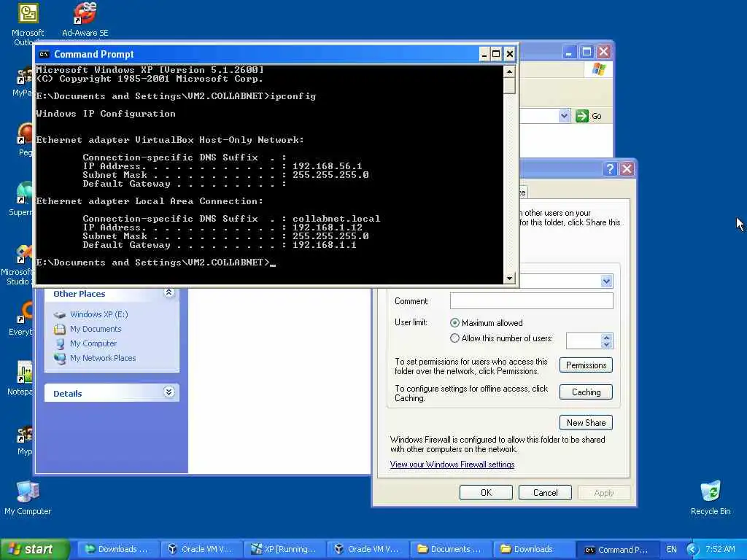Click the collabnet.local DNS suffix text

[x=336, y=219]
